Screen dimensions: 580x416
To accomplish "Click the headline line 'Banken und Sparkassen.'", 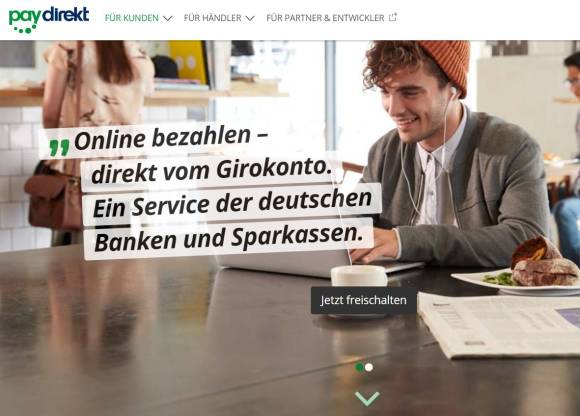I will [x=229, y=237].
